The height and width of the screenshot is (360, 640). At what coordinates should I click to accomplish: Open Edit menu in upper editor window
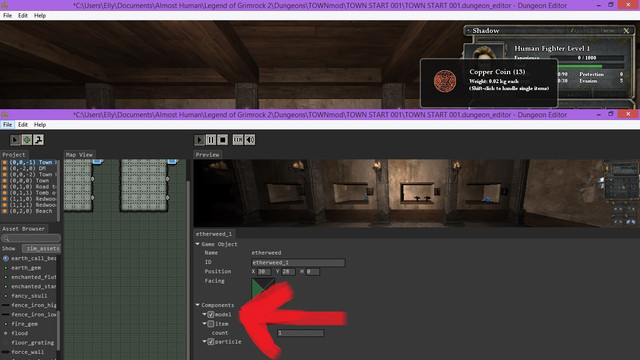pyautogui.click(x=23, y=16)
